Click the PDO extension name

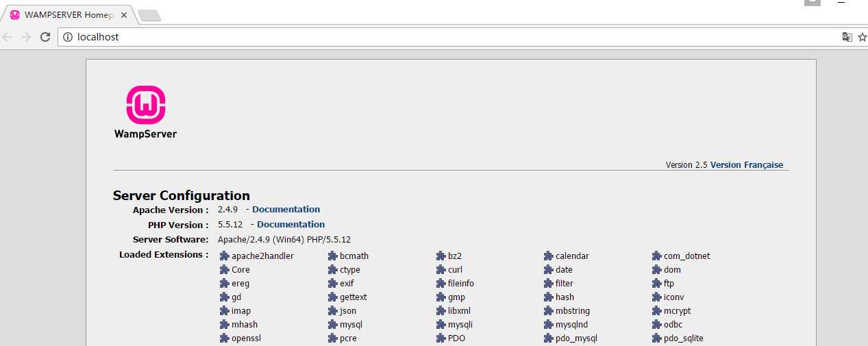(456, 338)
